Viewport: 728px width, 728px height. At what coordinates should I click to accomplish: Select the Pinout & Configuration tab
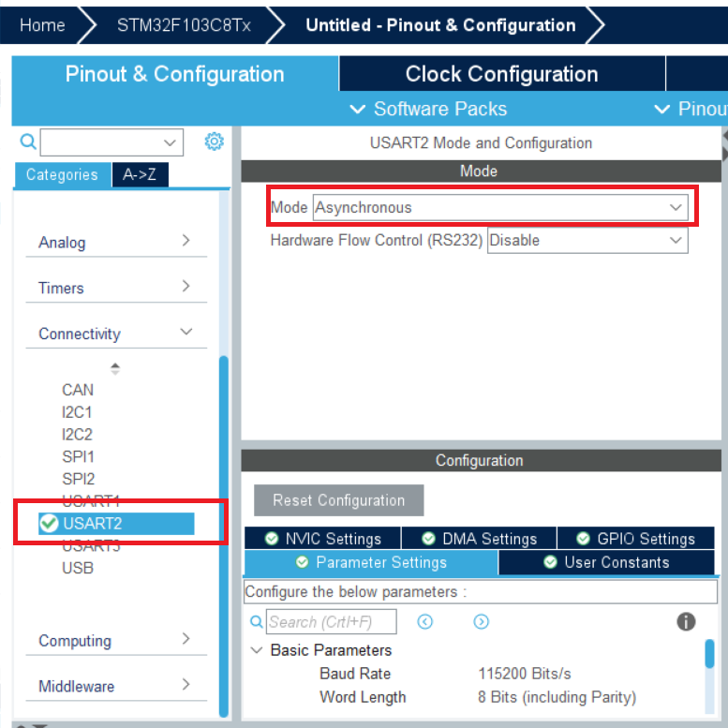(x=174, y=74)
